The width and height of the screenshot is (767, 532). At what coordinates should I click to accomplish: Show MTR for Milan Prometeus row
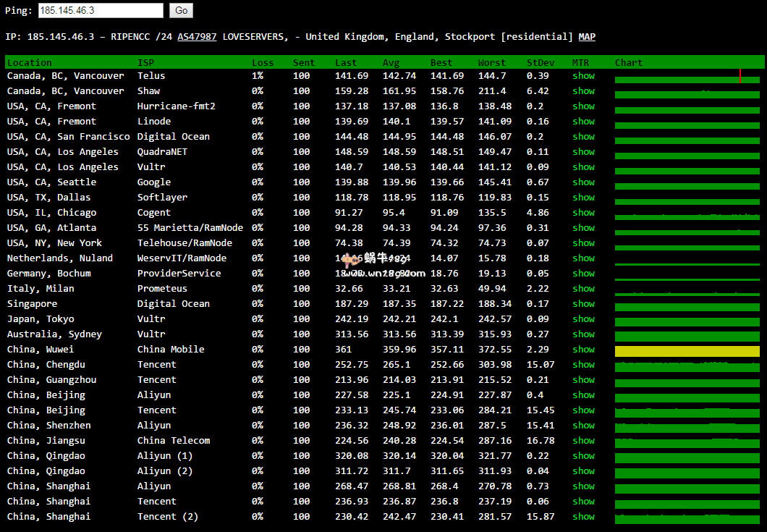[x=583, y=289]
